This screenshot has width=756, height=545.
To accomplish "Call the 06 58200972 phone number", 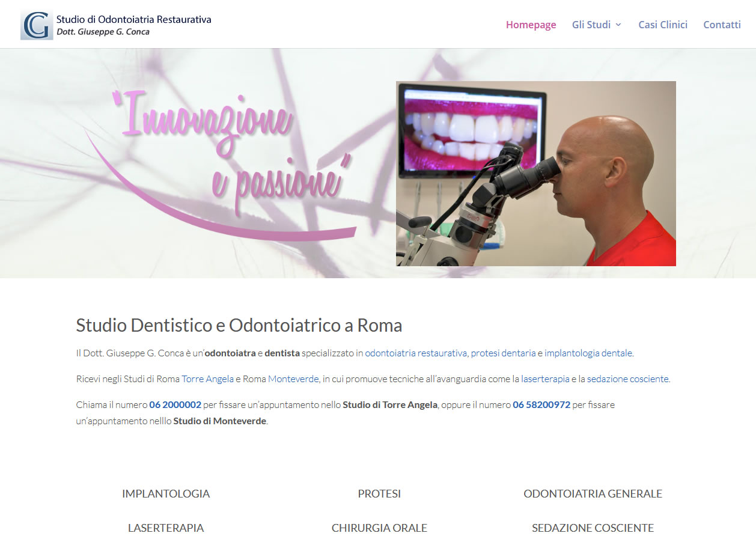I will tap(541, 404).
